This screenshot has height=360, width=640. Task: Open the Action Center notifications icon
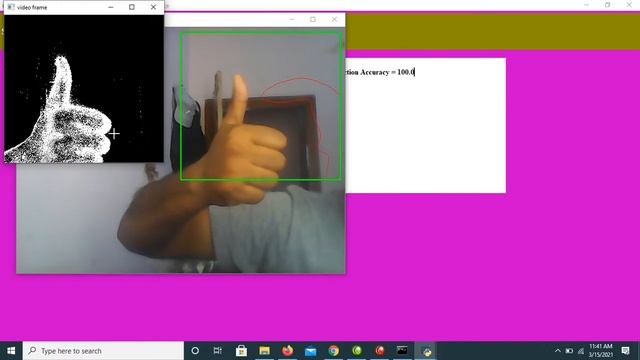click(625, 351)
